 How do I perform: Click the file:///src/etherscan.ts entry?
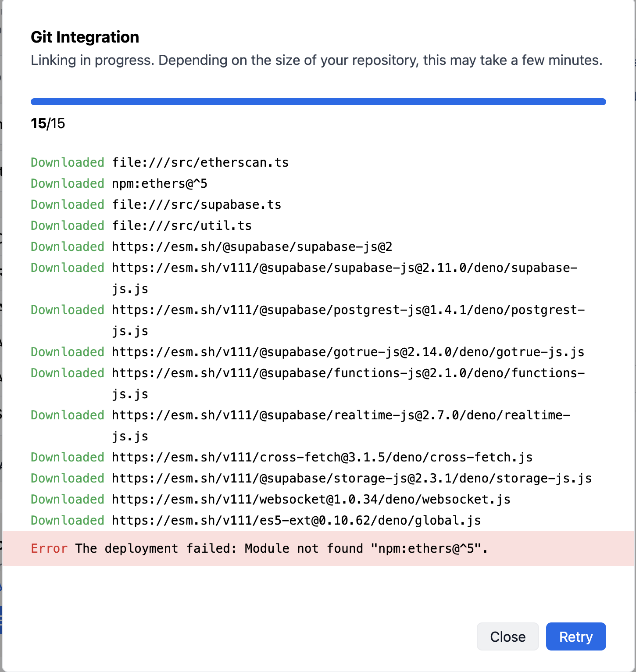[x=200, y=162]
